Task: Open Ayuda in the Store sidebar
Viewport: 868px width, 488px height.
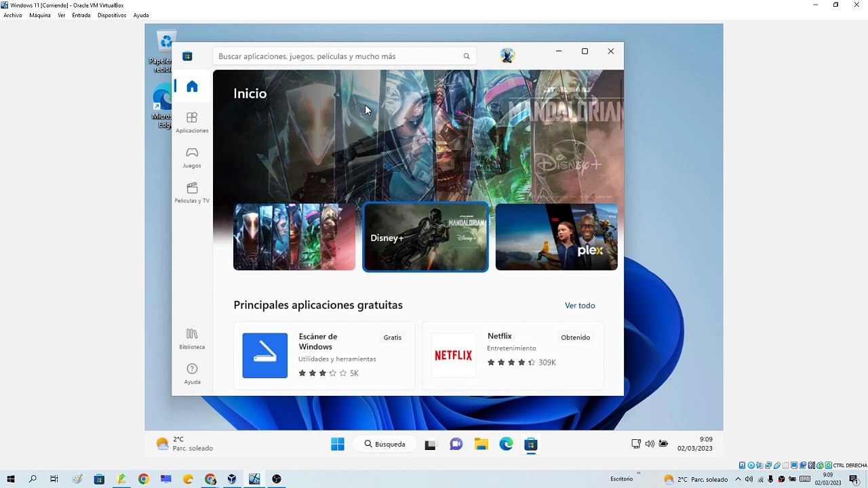Action: [192, 374]
